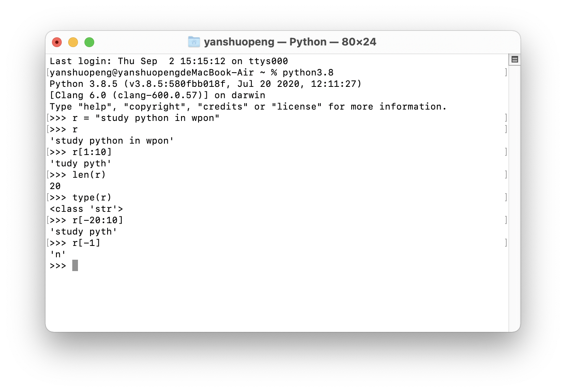Click the output 'n' from r[-1]
This screenshot has height=392, width=566.
58,254
